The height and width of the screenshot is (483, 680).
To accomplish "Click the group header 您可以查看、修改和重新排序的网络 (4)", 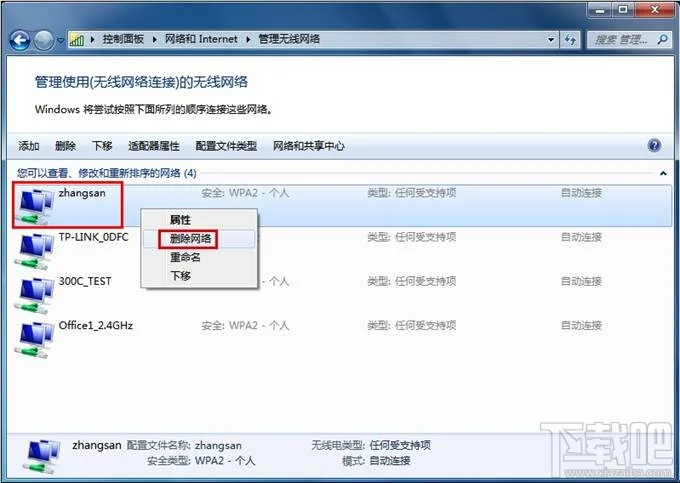I will (x=107, y=173).
